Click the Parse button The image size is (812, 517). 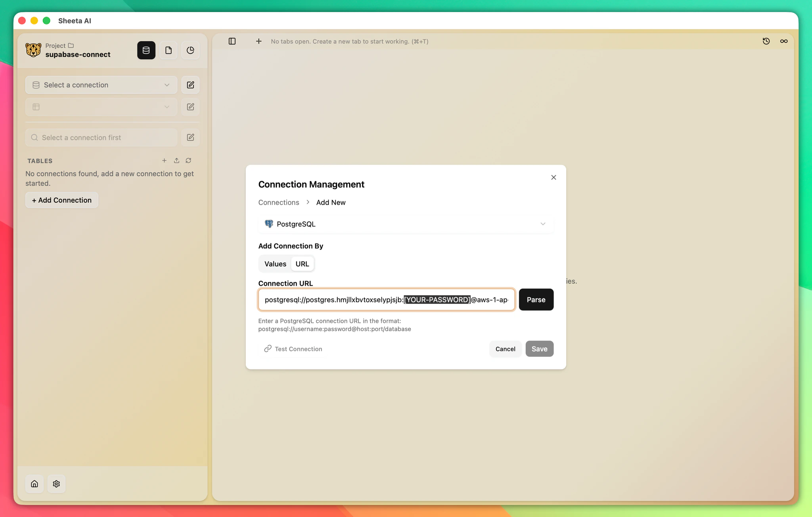(536, 300)
